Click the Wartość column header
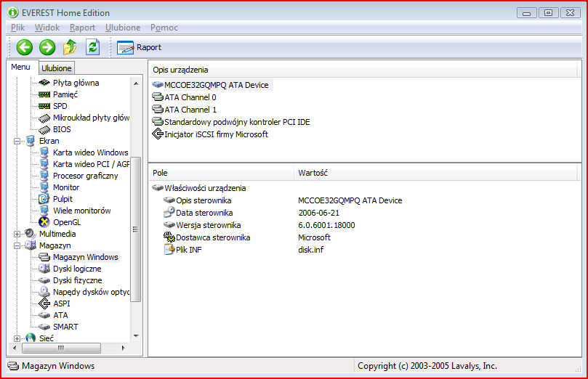This screenshot has height=379, width=588. [x=436, y=173]
